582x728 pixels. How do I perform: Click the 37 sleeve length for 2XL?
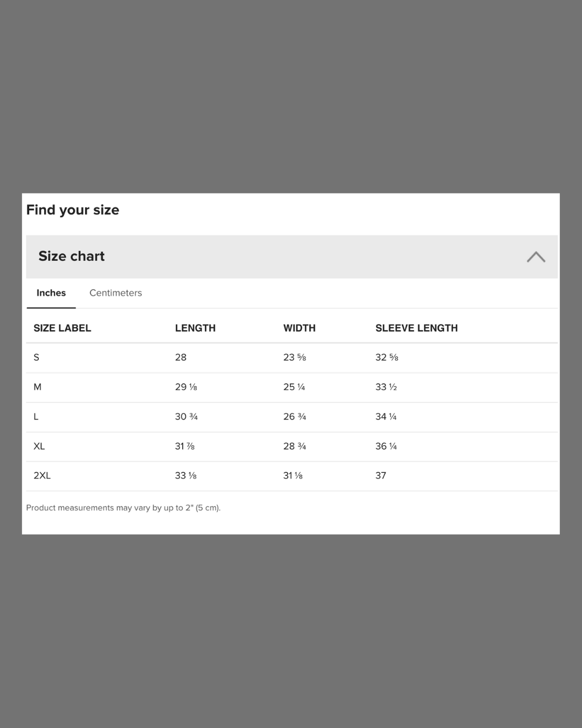click(x=380, y=476)
